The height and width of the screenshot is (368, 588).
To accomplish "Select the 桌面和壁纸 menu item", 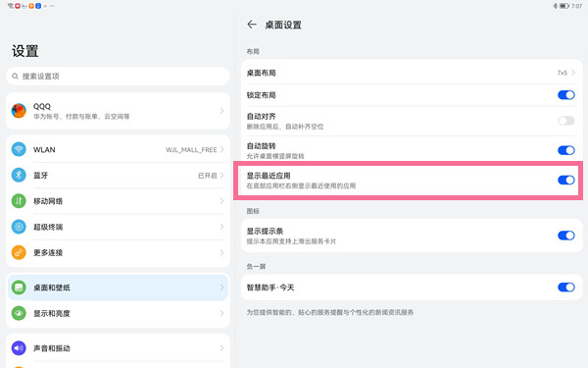I will [x=118, y=288].
